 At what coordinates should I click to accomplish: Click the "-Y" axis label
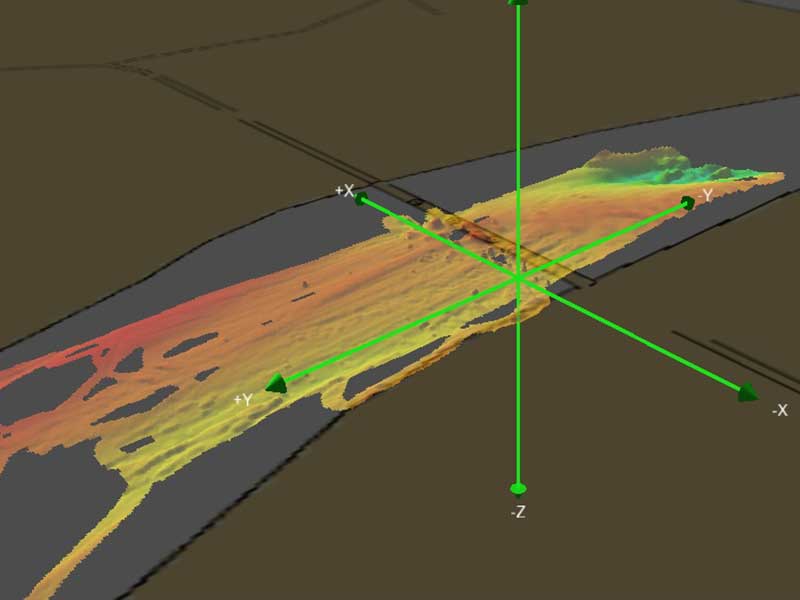pos(705,194)
